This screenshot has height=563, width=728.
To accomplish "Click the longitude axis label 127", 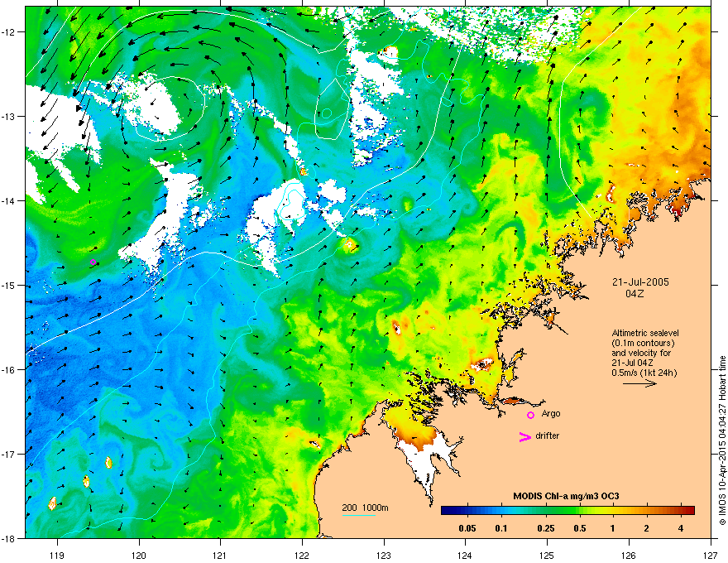I will 711,555.
